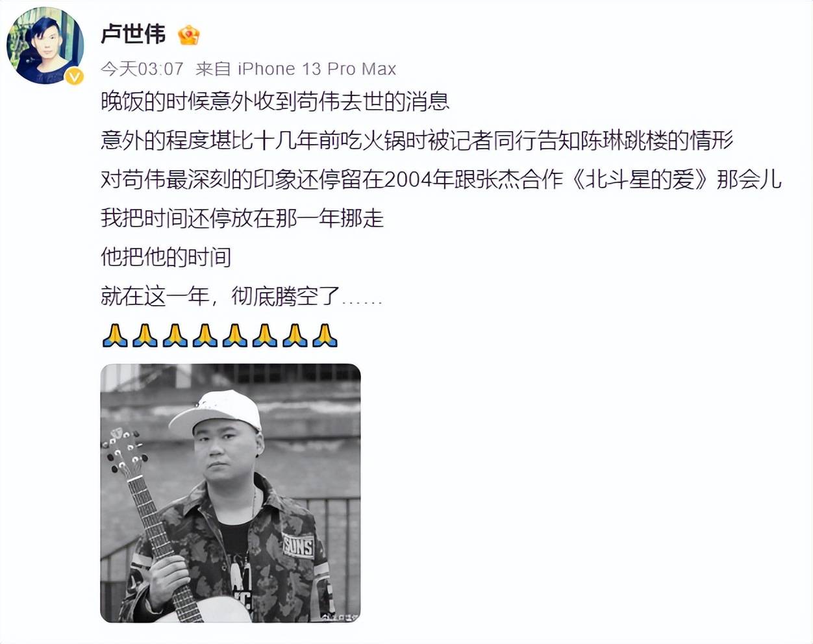
Task: Click the second praying hands emoji
Action: (145, 336)
